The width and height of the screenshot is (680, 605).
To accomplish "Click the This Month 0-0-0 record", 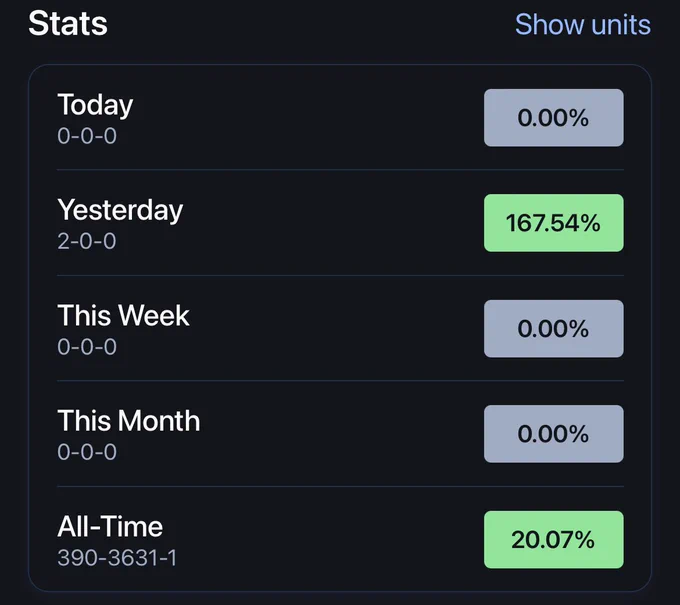I will (x=87, y=452).
